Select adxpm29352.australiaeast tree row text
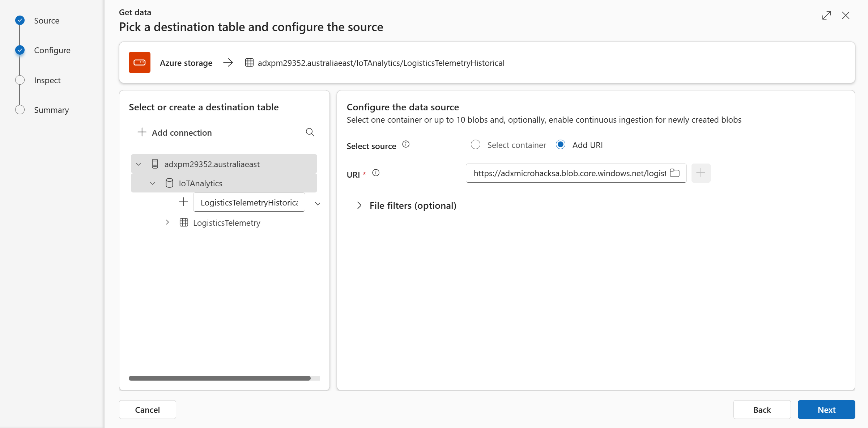Screen dimensions: 868x428 (x=212, y=164)
